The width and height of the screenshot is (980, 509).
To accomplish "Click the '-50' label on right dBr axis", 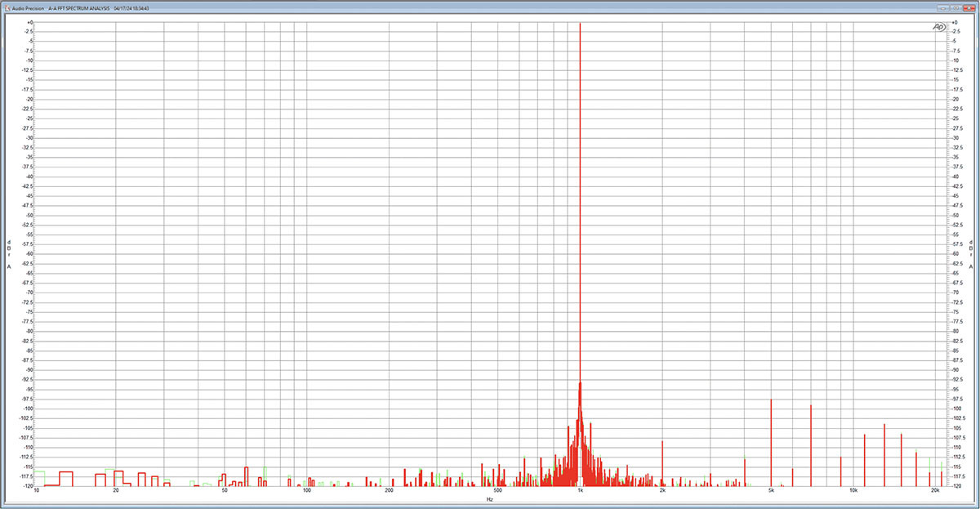I will tap(954, 215).
